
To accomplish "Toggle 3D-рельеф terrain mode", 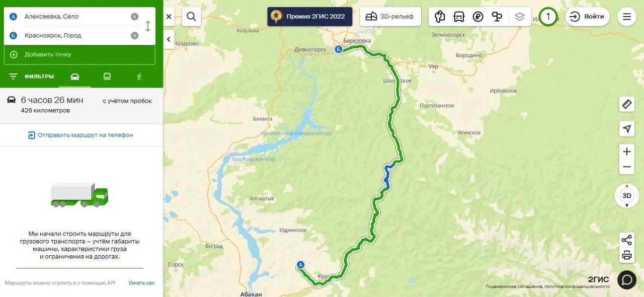I will point(390,17).
